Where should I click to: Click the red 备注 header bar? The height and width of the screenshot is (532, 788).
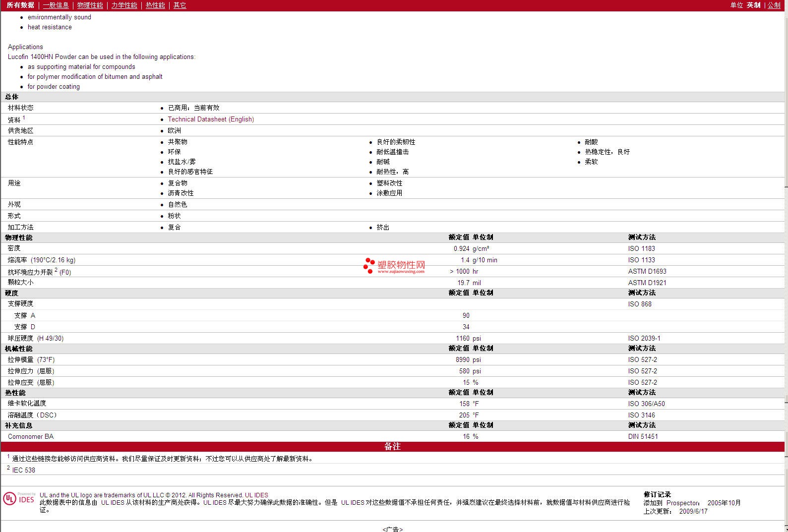point(392,446)
